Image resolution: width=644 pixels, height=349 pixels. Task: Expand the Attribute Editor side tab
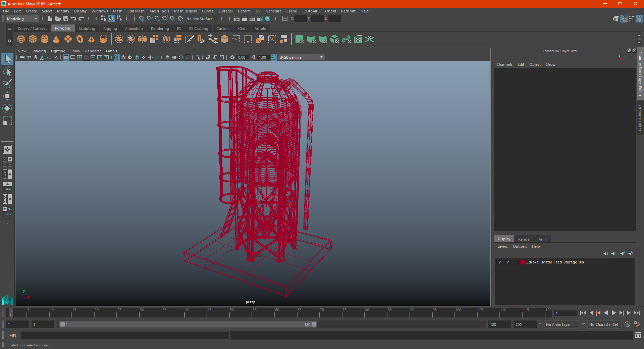(x=640, y=117)
